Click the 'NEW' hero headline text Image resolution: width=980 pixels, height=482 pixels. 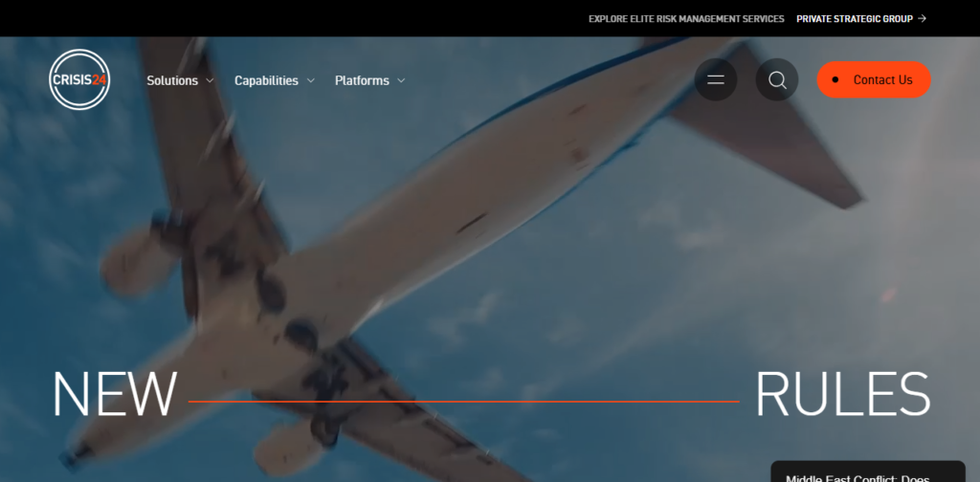[x=115, y=395]
